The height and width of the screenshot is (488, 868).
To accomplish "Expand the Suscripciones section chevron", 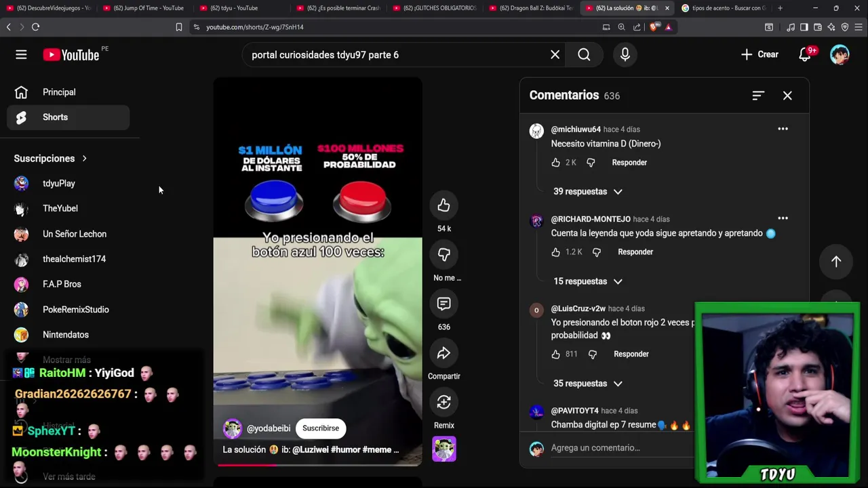I will click(x=84, y=159).
